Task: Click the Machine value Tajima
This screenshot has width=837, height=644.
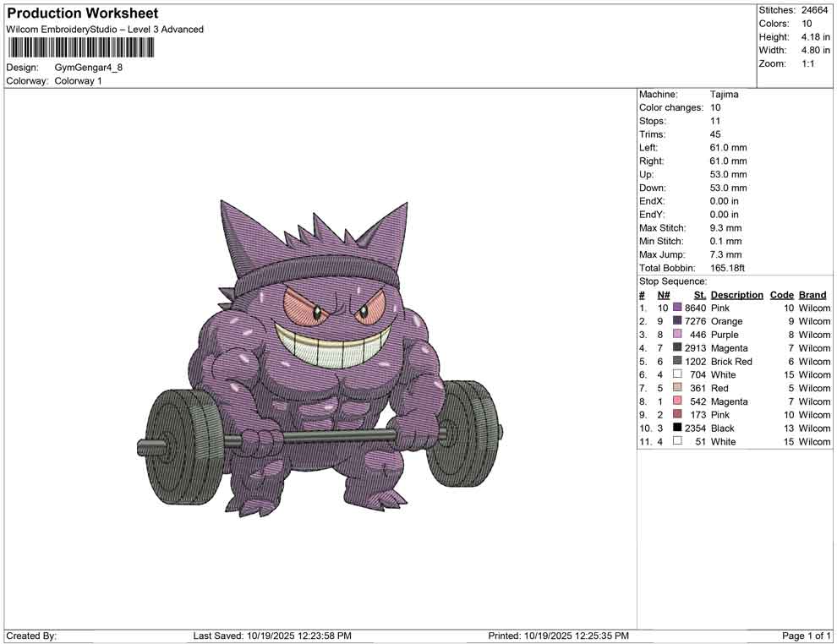Action: [x=725, y=95]
